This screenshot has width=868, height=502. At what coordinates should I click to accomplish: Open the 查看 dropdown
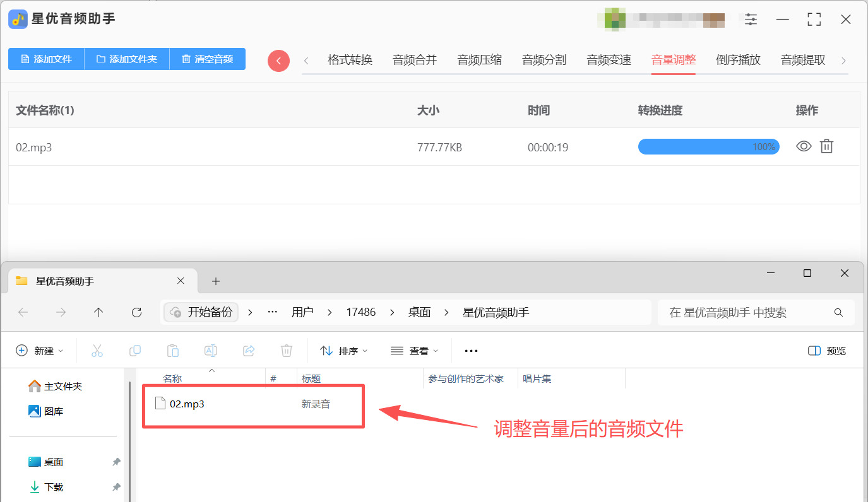click(x=415, y=351)
